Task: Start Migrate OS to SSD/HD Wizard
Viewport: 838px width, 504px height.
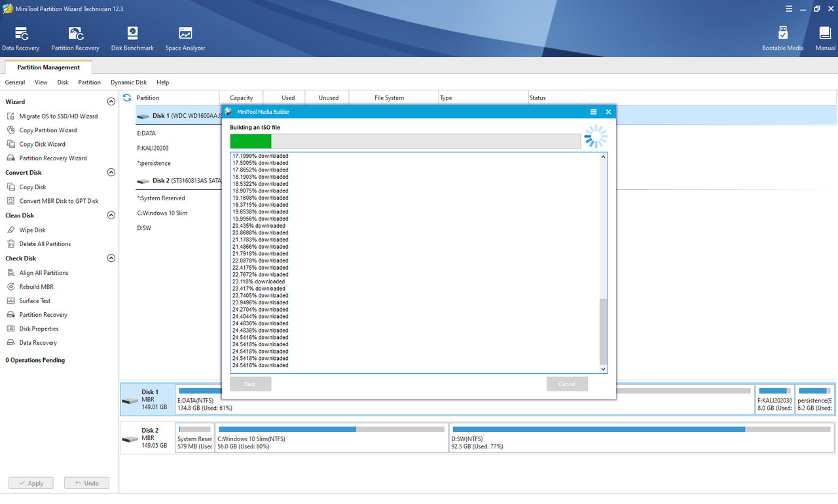Action: point(58,116)
